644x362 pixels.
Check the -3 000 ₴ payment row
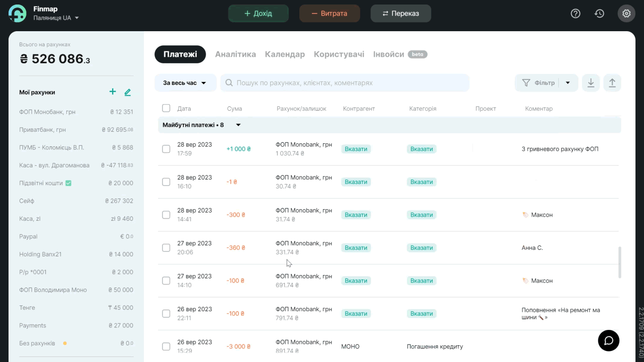166,346
